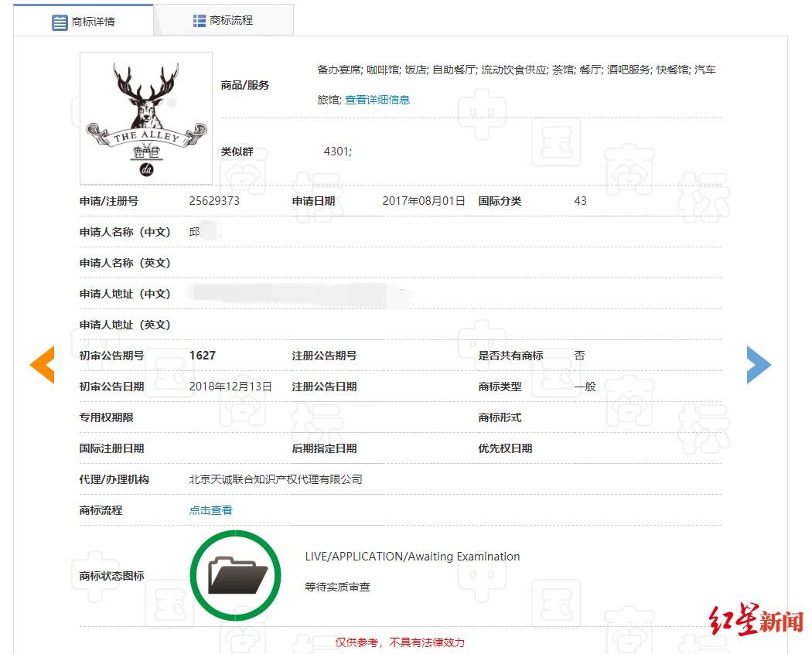Click the registration number 25629373
Screen dimensions: 812x654
214,201
